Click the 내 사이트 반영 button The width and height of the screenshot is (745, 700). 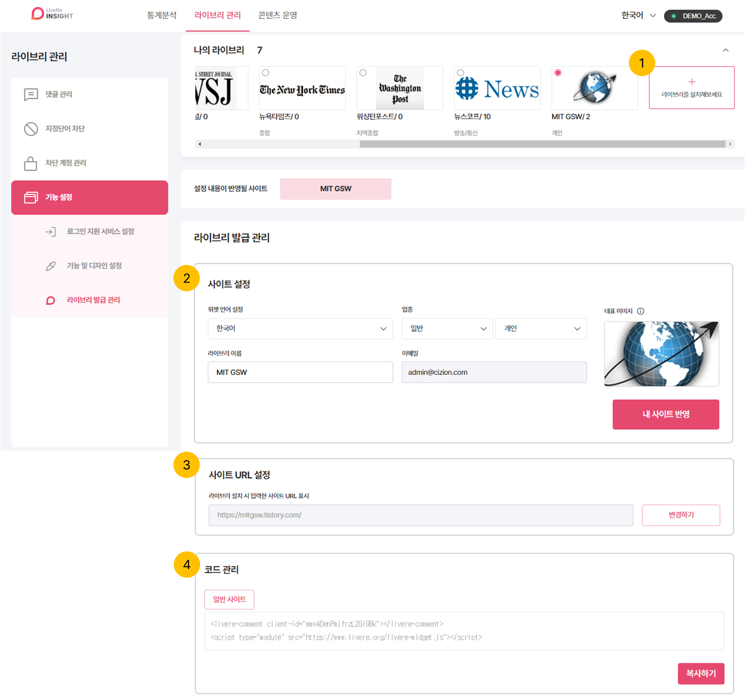tap(665, 414)
